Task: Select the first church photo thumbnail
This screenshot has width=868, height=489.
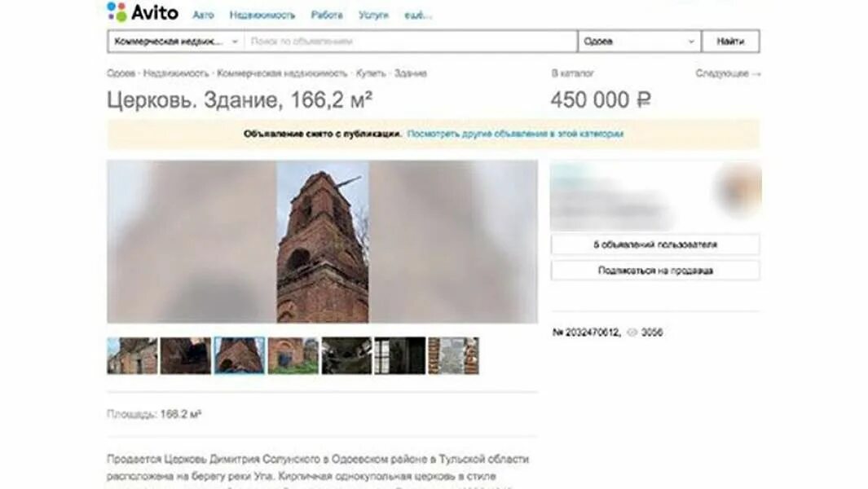Action: tap(132, 355)
